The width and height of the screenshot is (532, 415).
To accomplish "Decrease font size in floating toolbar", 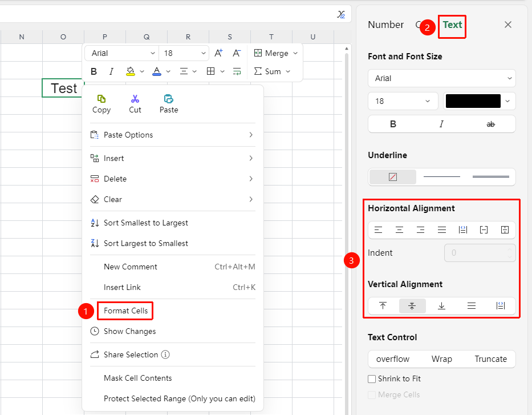I will click(237, 53).
